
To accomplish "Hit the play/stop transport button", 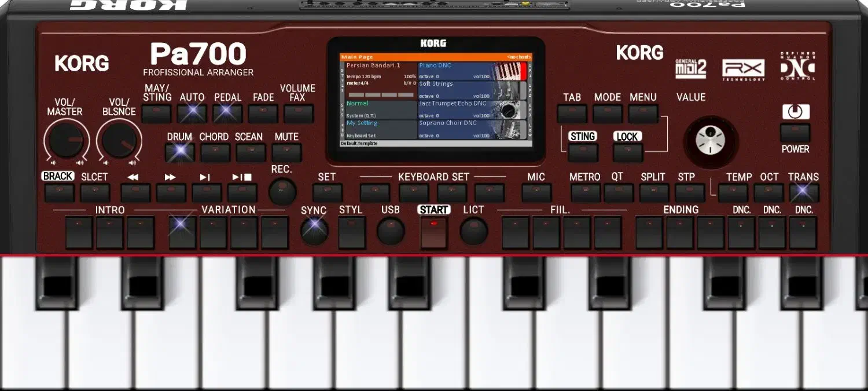I will (x=242, y=193).
